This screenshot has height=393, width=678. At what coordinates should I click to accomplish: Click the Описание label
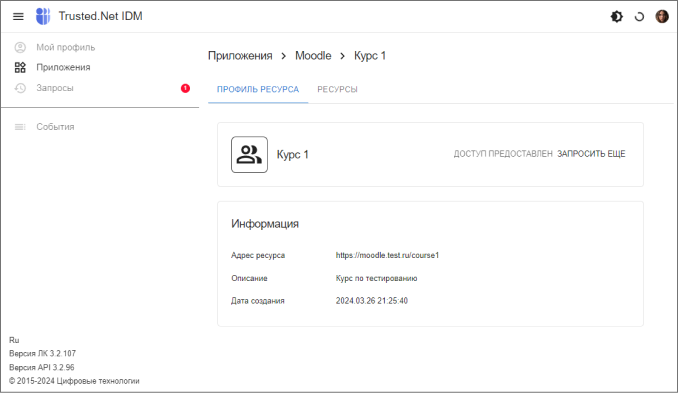(249, 278)
